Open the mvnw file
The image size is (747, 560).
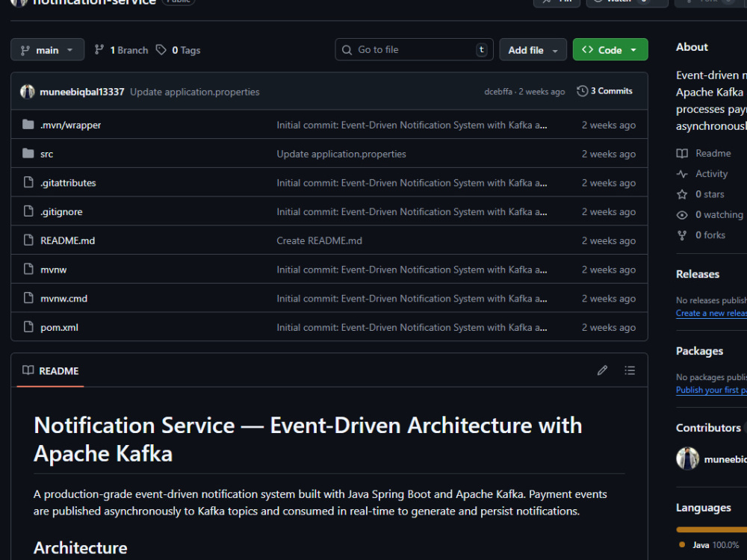[53, 270]
